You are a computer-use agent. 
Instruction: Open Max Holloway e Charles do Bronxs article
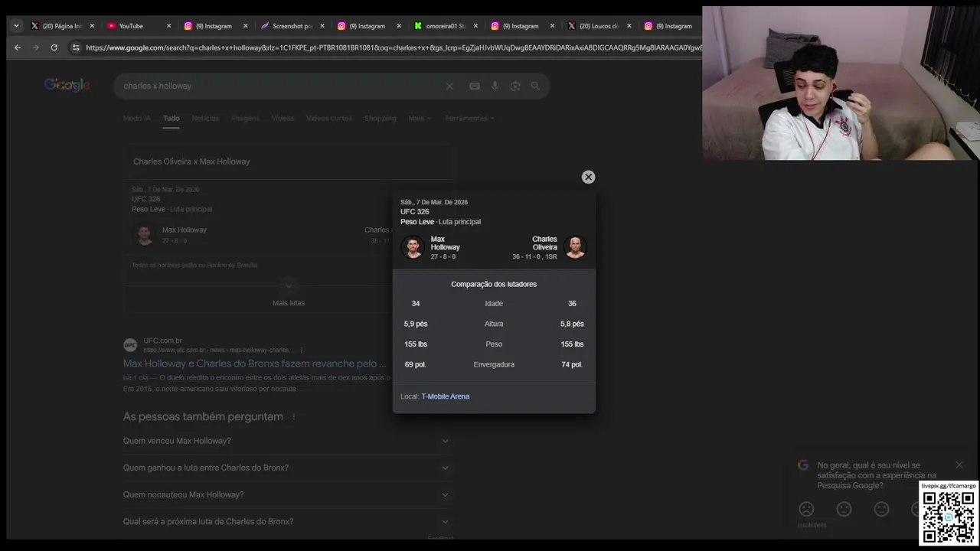pyautogui.click(x=255, y=364)
